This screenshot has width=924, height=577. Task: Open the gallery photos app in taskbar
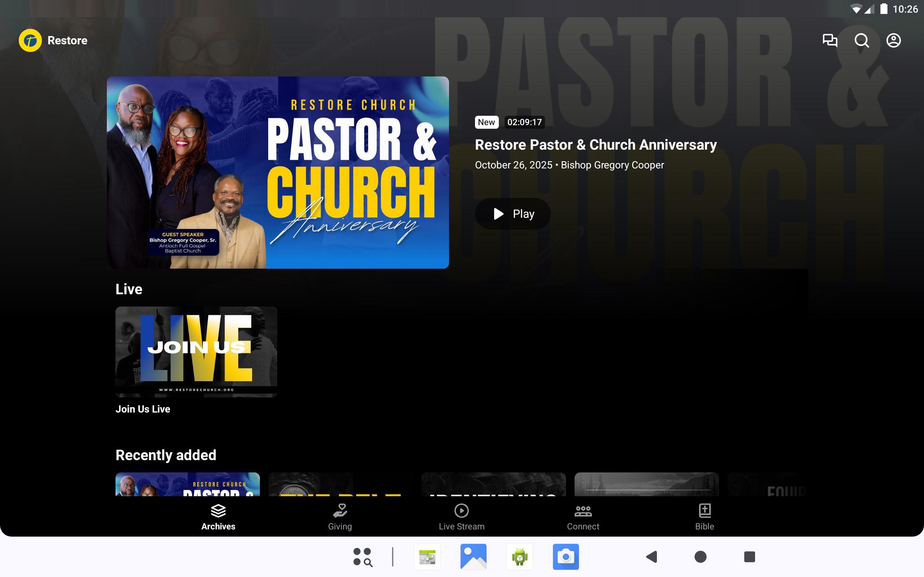click(473, 557)
